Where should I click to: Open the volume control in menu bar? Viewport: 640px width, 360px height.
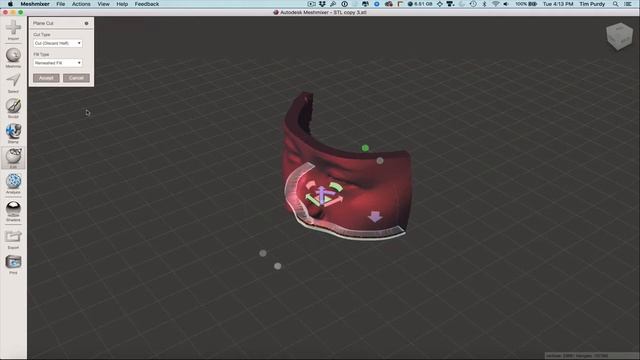click(506, 4)
